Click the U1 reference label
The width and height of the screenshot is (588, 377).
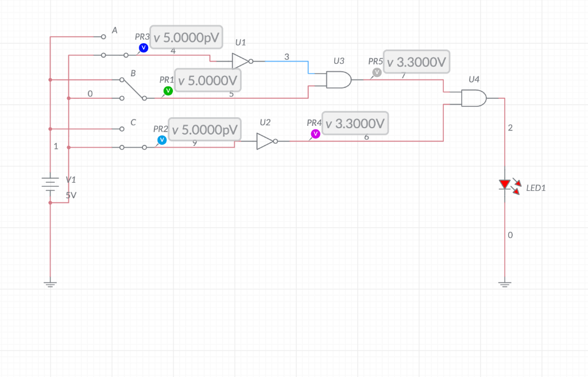point(241,43)
